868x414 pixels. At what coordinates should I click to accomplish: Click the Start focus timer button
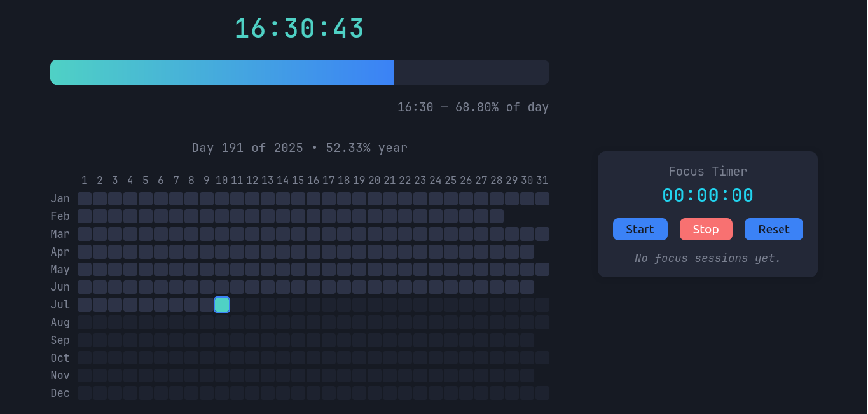tap(640, 229)
